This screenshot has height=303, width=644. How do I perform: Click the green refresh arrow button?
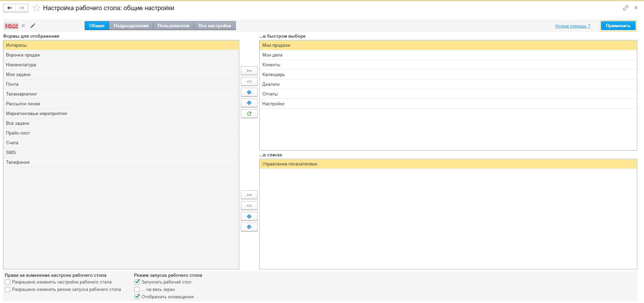point(249,114)
